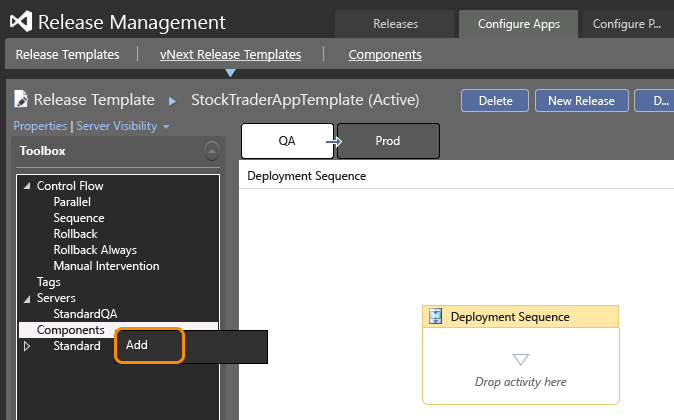
Task: Collapse the Control Flow tree node
Action: [x=27, y=186]
